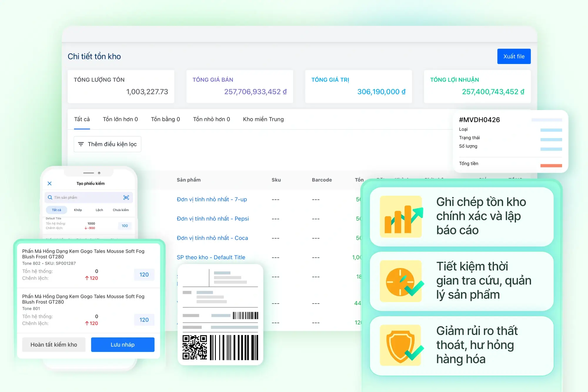Open the Tồn bằng 0 tab

[166, 119]
